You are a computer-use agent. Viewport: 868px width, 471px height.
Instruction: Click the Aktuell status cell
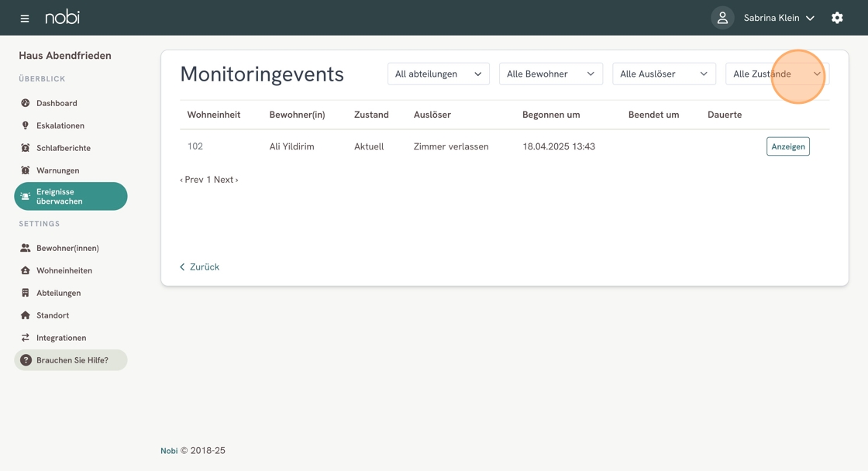tap(369, 146)
